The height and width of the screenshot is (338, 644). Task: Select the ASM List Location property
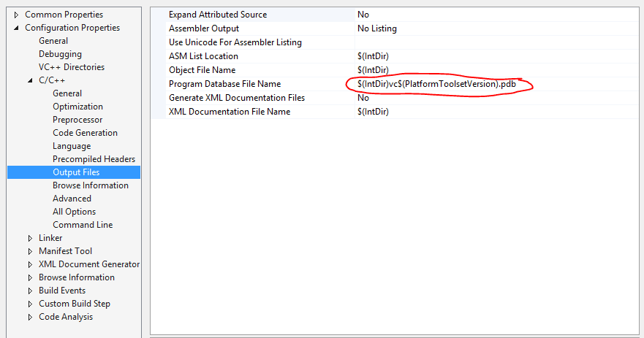pyautogui.click(x=203, y=56)
